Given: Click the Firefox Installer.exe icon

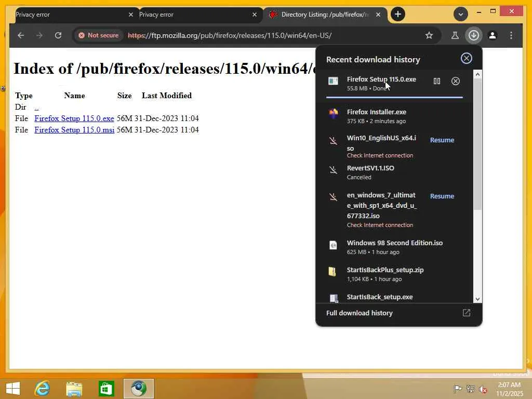Looking at the screenshot, I should click(x=334, y=113).
